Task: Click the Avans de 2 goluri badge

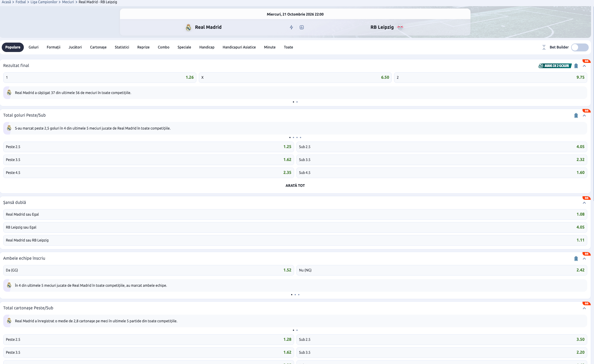Action: (x=555, y=66)
